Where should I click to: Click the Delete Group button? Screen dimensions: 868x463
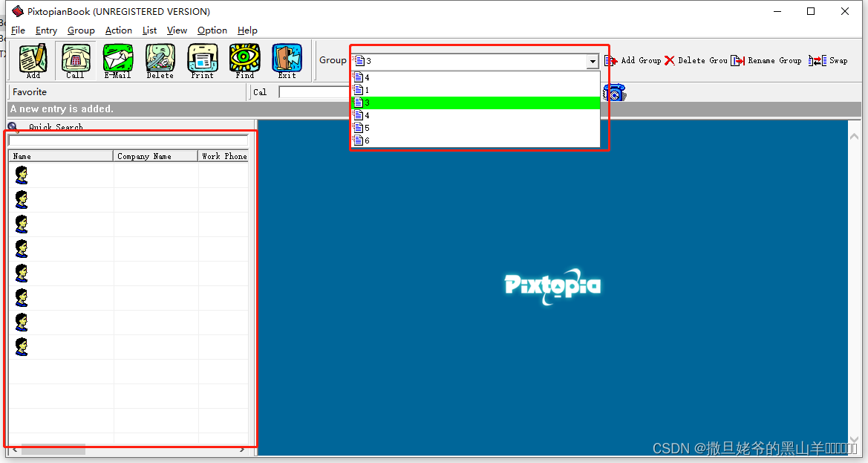point(696,60)
